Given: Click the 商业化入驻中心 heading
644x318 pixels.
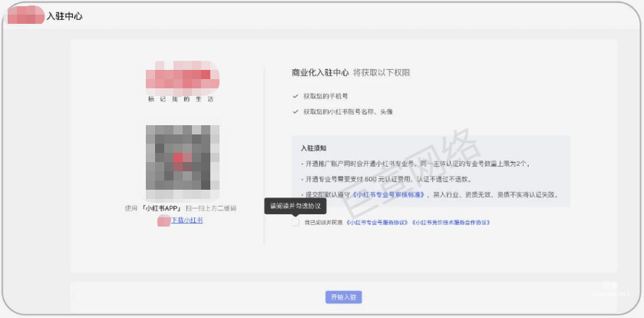Looking at the screenshot, I should pos(320,73).
